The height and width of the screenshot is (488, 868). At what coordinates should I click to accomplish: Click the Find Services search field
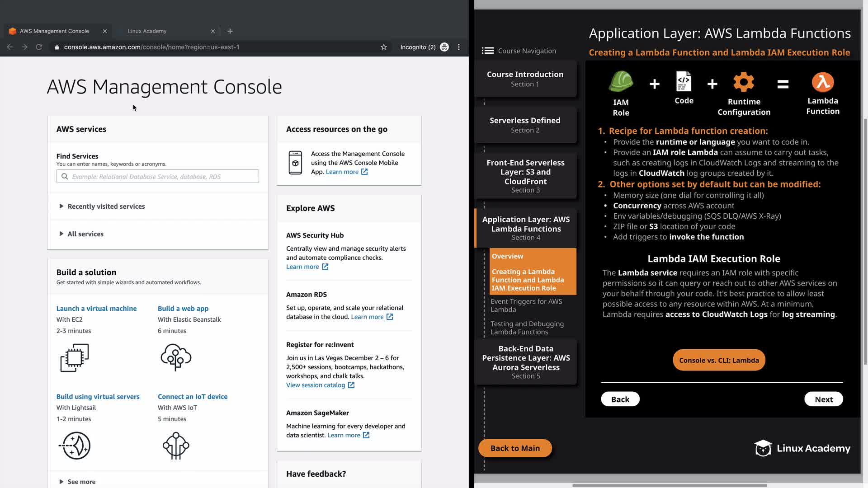click(158, 177)
